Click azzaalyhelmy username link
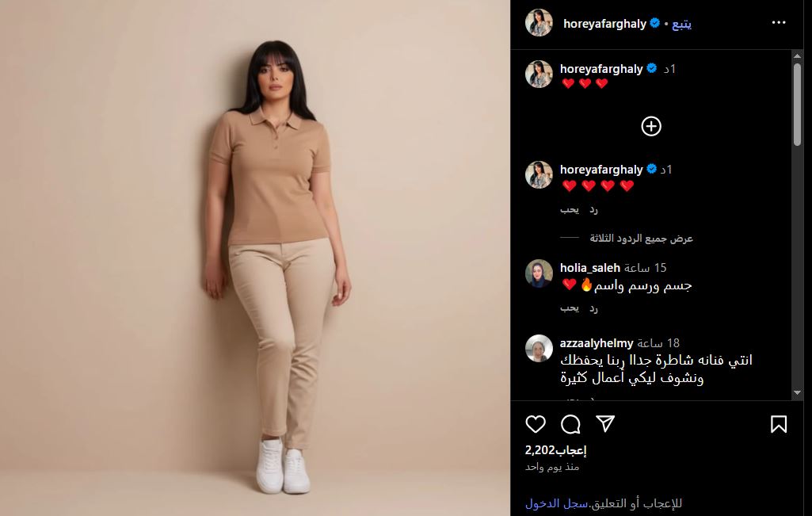Image resolution: width=812 pixels, height=516 pixels. pyautogui.click(x=597, y=343)
